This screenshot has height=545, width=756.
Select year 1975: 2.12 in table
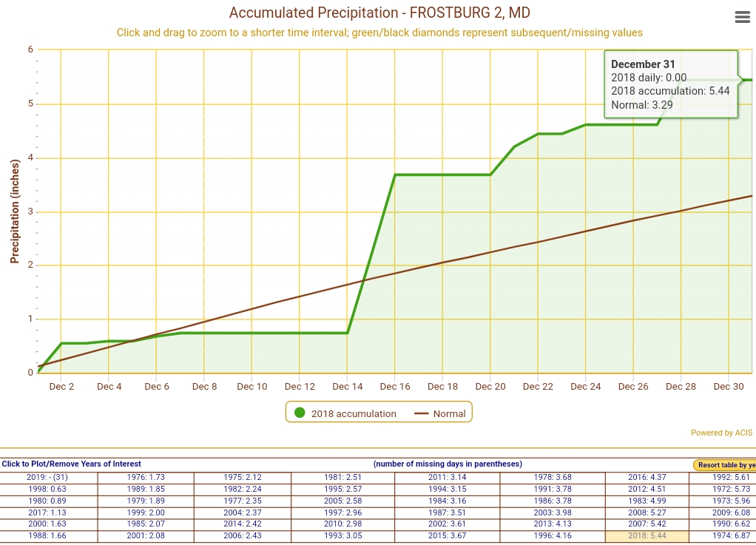243,477
